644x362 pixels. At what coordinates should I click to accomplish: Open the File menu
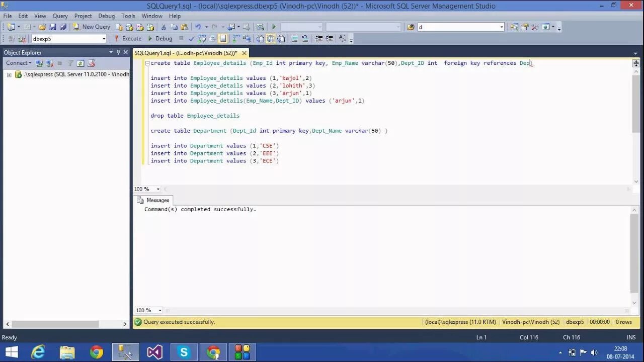[8, 16]
